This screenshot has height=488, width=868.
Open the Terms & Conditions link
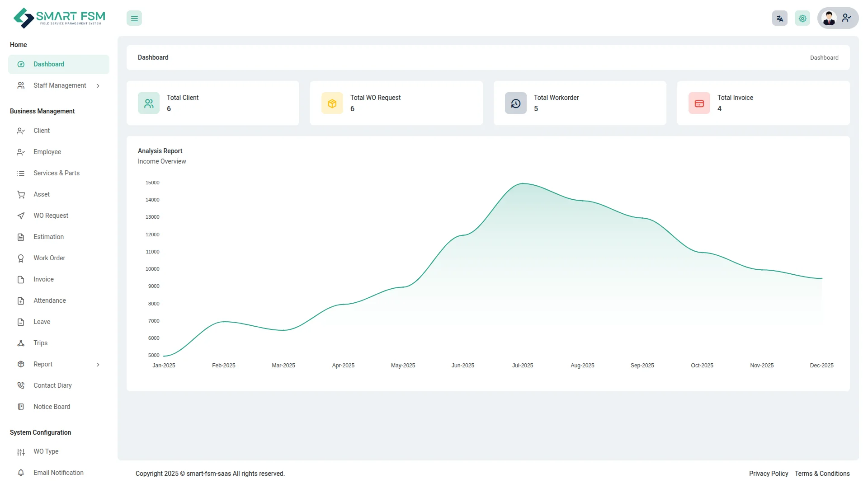(822, 474)
